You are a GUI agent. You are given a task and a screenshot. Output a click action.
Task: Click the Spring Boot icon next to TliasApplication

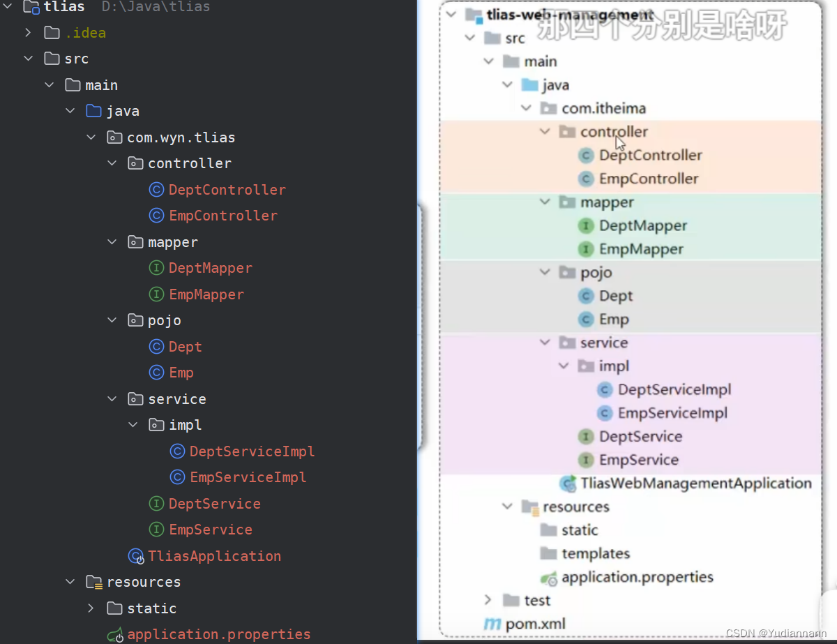coord(135,555)
